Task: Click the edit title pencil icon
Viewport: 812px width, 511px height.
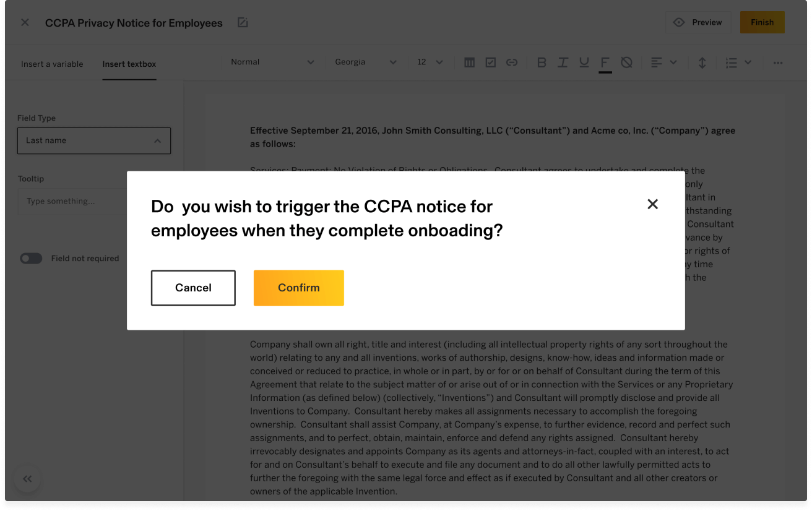Action: (x=243, y=23)
